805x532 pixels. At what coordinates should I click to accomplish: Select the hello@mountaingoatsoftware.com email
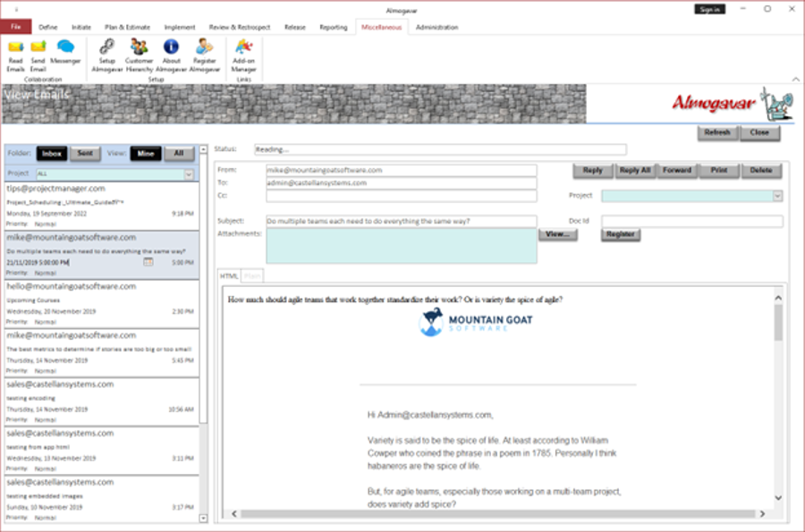point(102,304)
